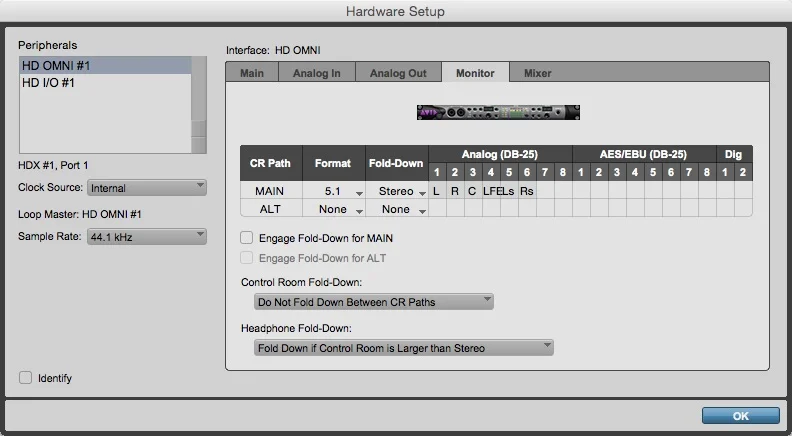
Task: Click the MAIN row C channel cell
Action: (x=472, y=191)
